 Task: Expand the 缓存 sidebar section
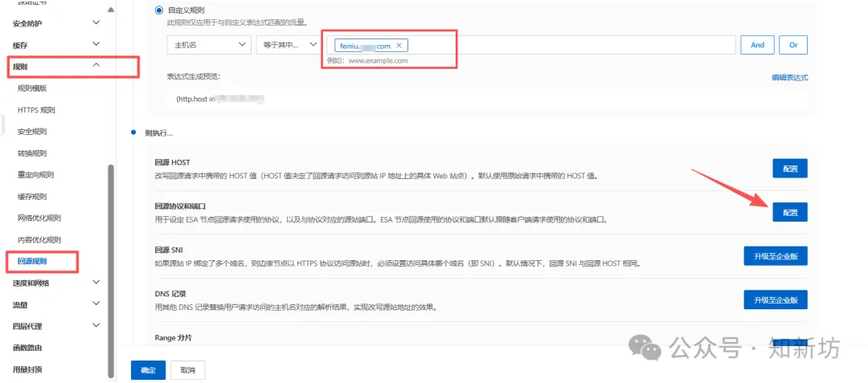tap(96, 44)
